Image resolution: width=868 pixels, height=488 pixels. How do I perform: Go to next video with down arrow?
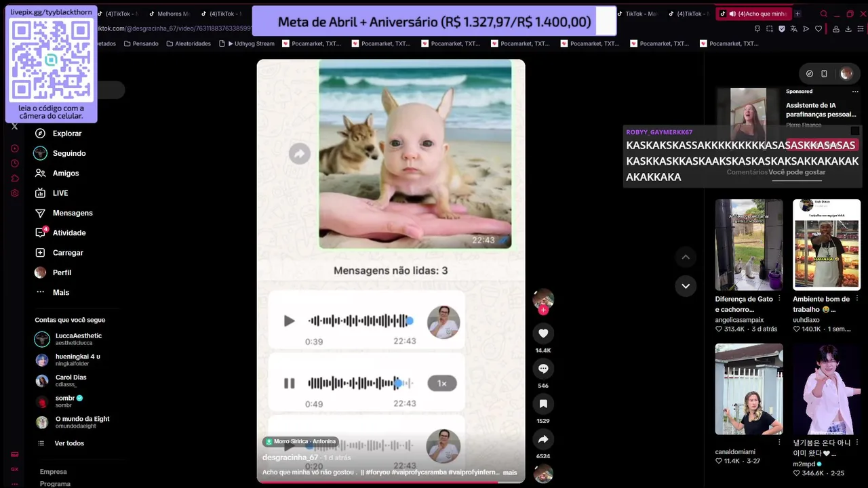(686, 286)
